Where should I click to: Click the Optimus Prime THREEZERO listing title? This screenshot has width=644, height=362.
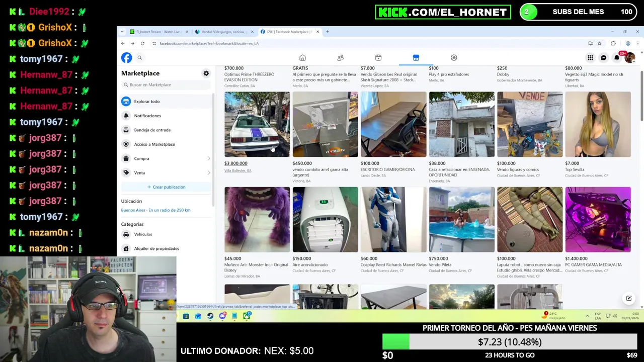249,77
